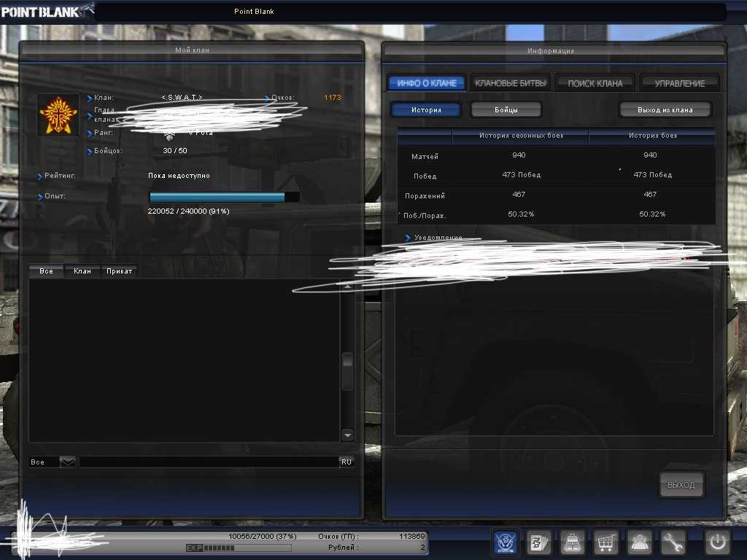This screenshot has width=747, height=560.
Task: Open the chat channel Все dropdown
Action: click(66, 462)
